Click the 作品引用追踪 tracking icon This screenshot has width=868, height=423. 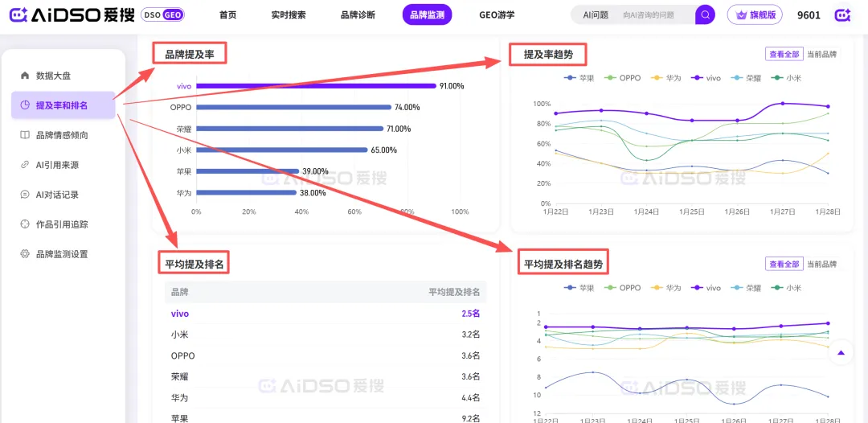(25, 224)
